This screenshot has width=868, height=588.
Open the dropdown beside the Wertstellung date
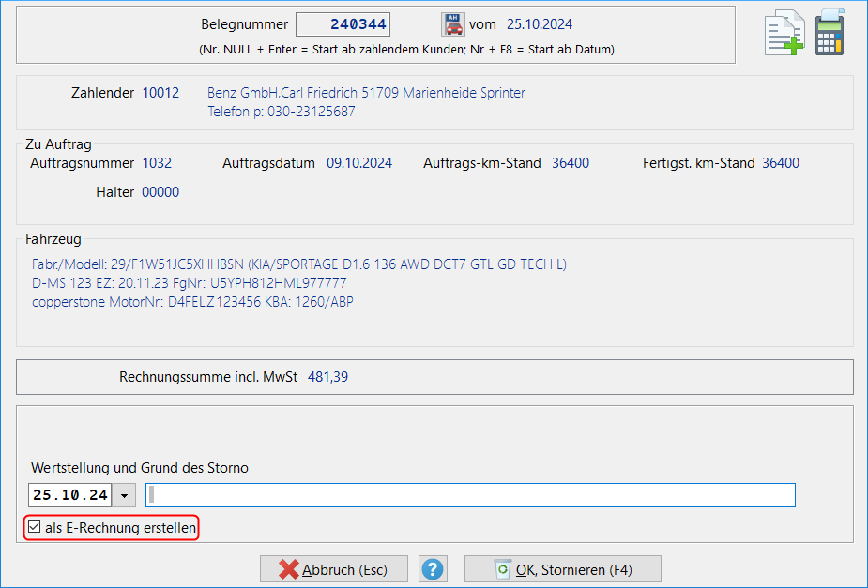(x=125, y=494)
